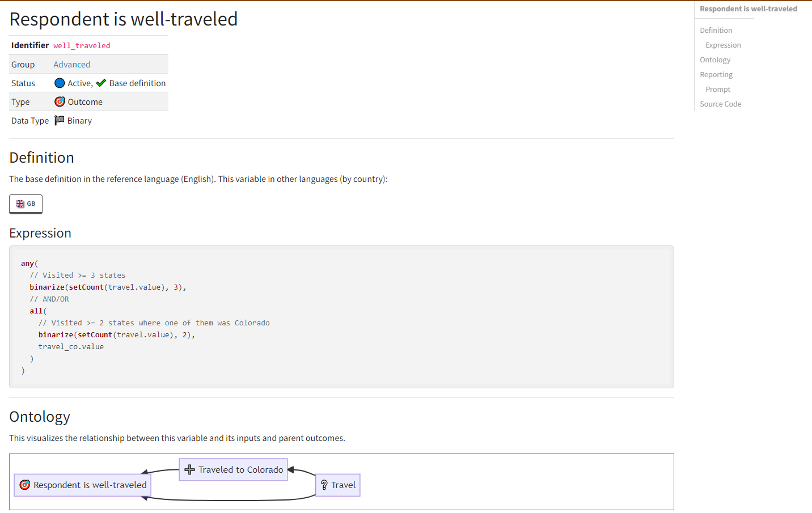Click the '// AND/OR' comment line
812x513 pixels.
coord(49,299)
